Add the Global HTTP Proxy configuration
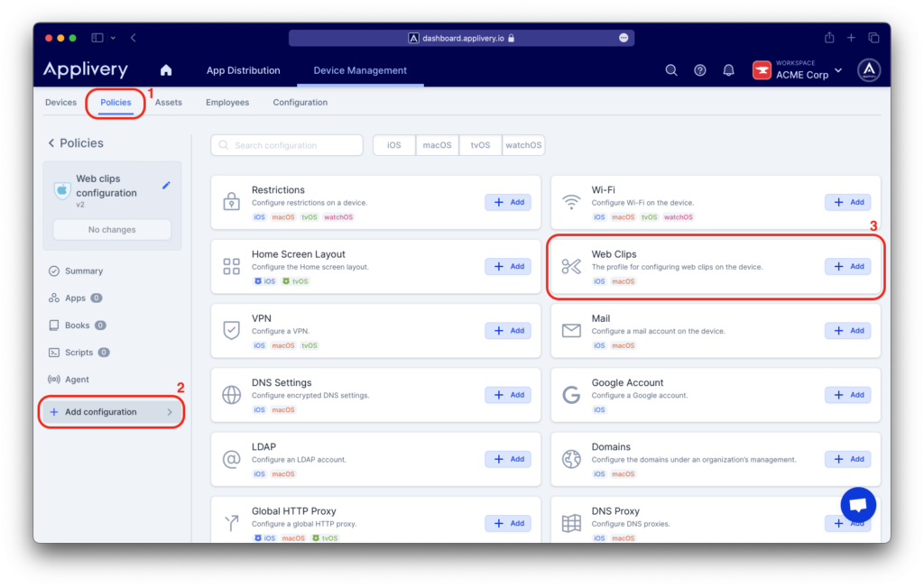924x587 pixels. click(x=508, y=523)
